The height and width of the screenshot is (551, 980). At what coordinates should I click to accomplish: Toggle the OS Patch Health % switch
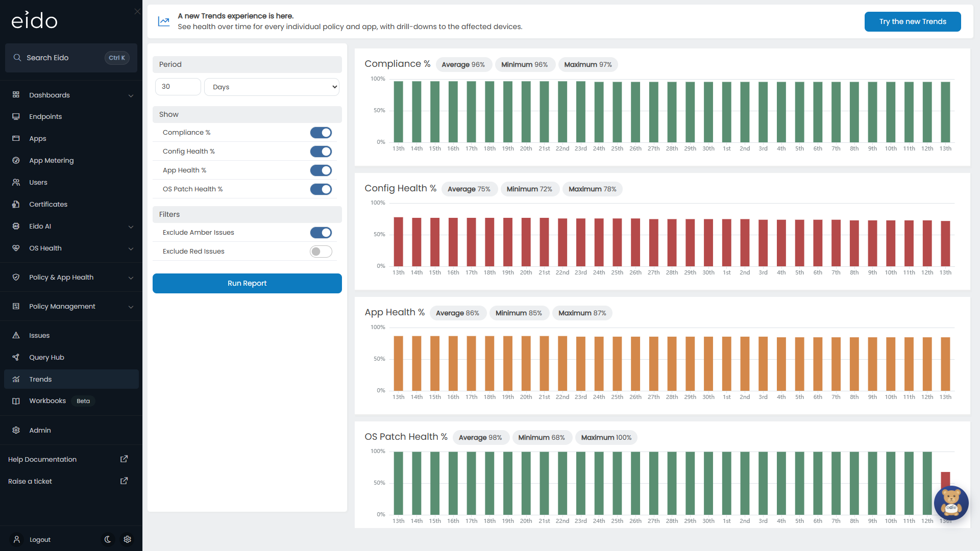click(x=321, y=189)
